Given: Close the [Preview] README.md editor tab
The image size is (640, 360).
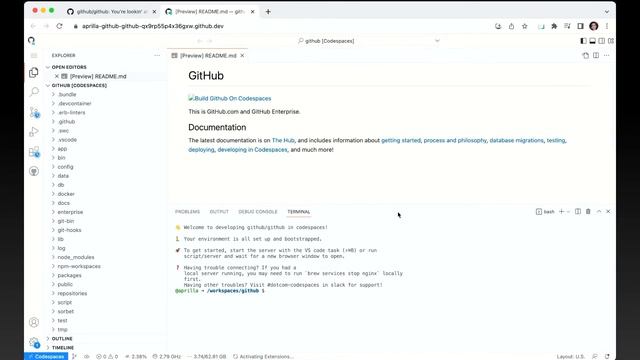Looking at the screenshot, I should coord(242,56).
